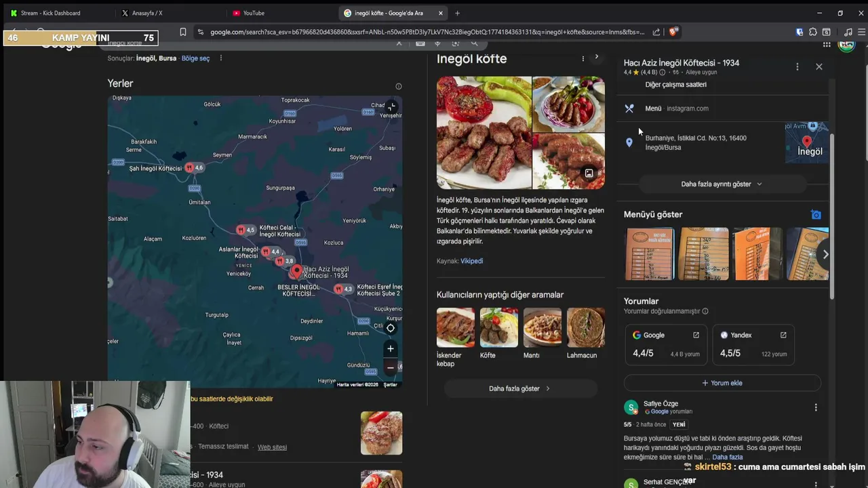Click info icon beside Yerler heading
Screen dimensions: 868x488
(x=399, y=86)
